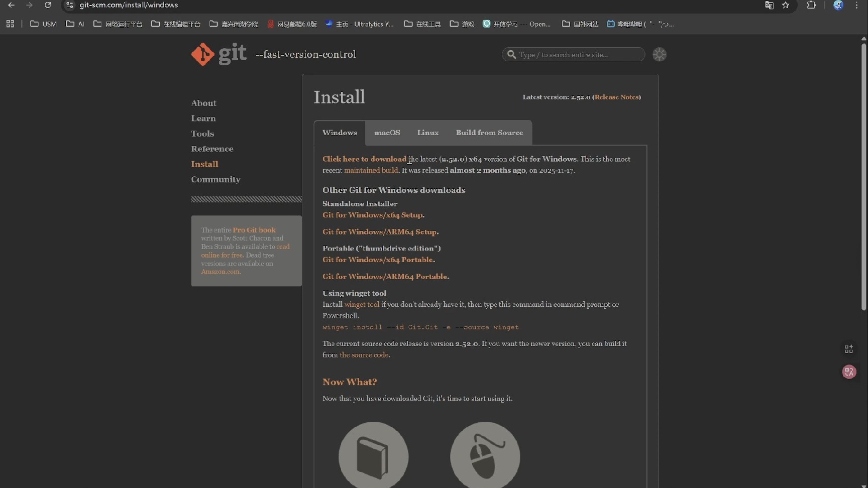Toggle the light/dark theme sun button

point(659,54)
